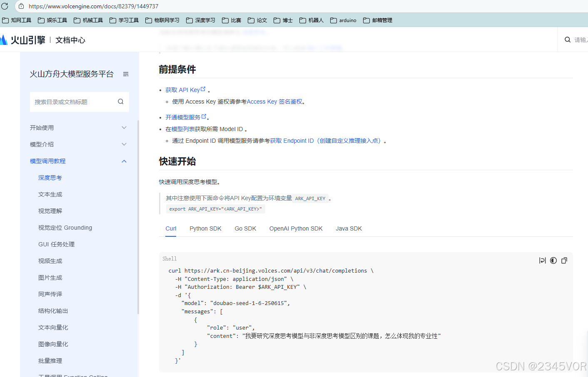
Task: Switch to the Curl tab
Action: click(x=171, y=228)
